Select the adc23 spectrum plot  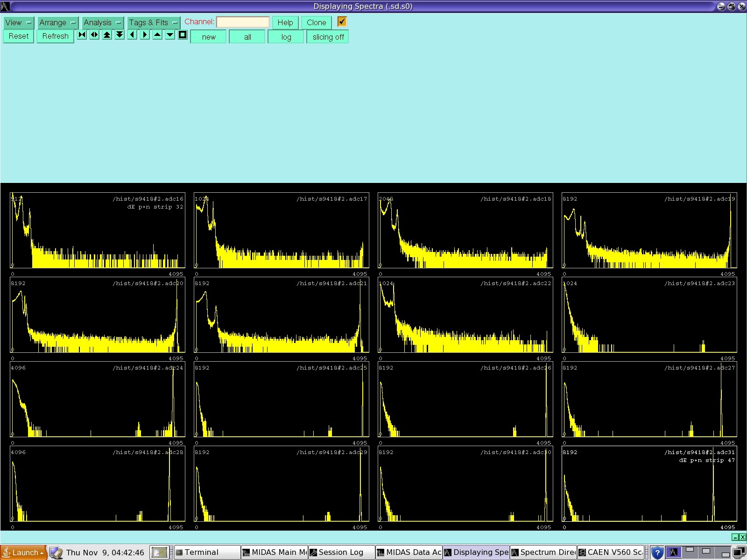pyautogui.click(x=649, y=315)
